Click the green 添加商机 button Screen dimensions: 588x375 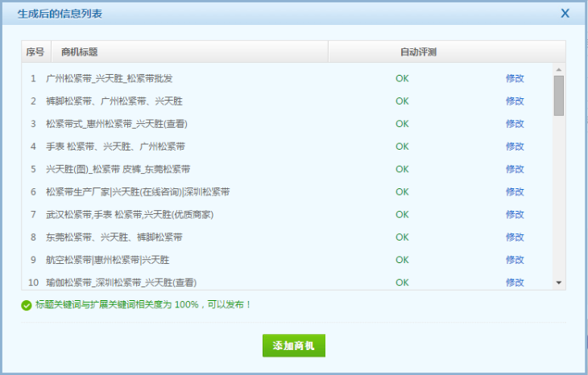click(293, 345)
